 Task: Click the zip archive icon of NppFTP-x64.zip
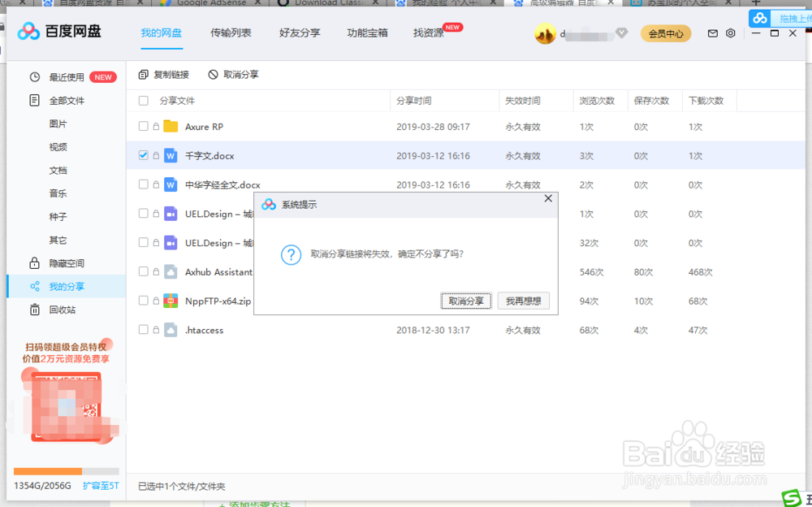coord(171,301)
